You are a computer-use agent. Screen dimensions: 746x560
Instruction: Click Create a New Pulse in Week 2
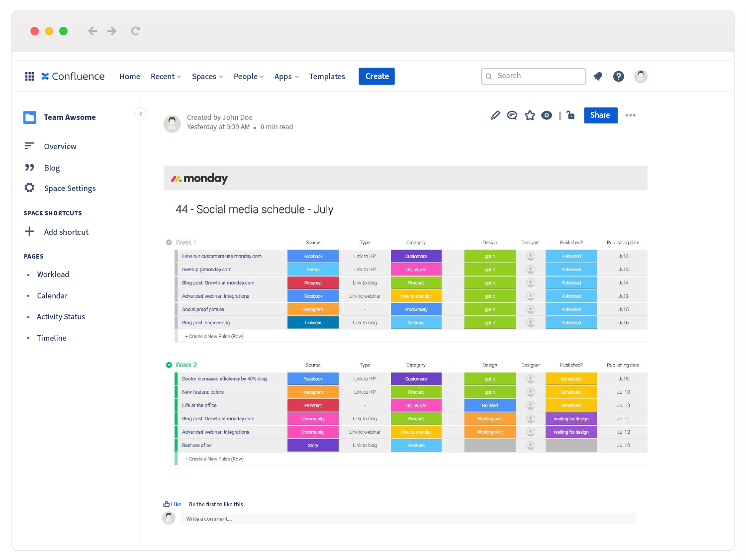(214, 459)
